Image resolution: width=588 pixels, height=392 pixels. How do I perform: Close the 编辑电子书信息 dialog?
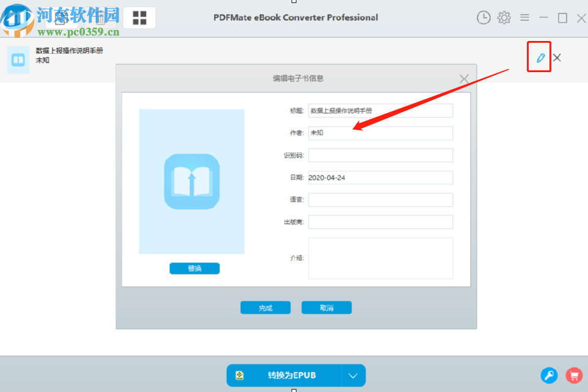tap(464, 78)
